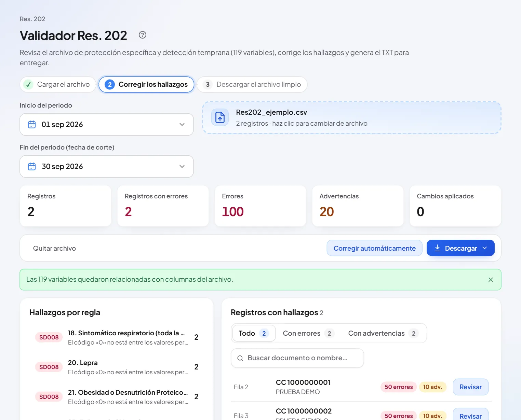Select rule 18. Sintomático respiratorio finding
The width and height of the screenshot is (521, 420).
117,337
